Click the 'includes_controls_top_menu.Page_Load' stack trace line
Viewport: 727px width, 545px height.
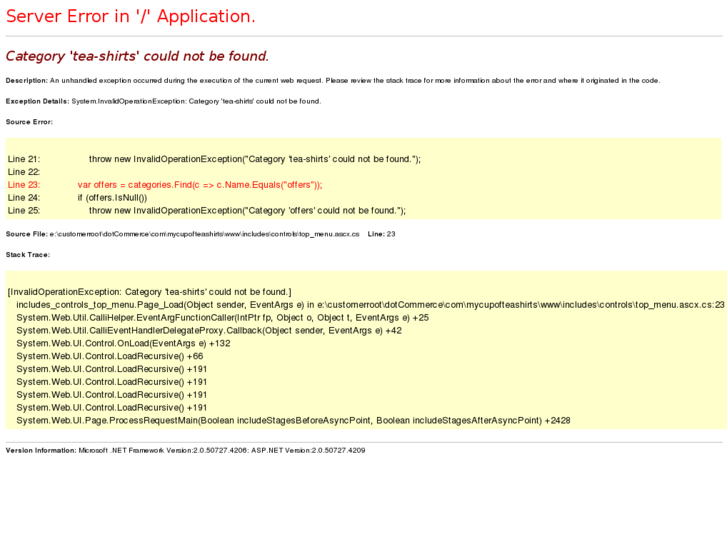coord(370,305)
